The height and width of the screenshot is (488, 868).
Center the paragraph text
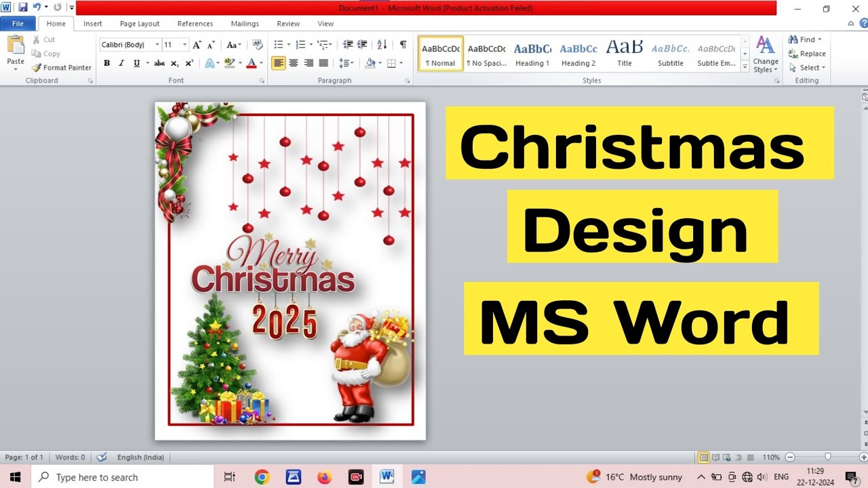click(293, 63)
